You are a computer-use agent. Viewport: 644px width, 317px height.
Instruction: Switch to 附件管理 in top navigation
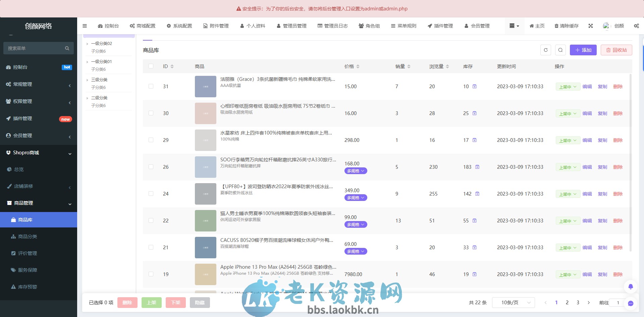pos(216,26)
